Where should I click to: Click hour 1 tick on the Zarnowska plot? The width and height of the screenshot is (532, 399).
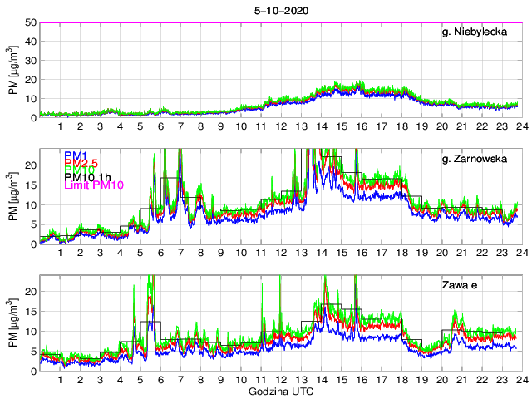61,252
